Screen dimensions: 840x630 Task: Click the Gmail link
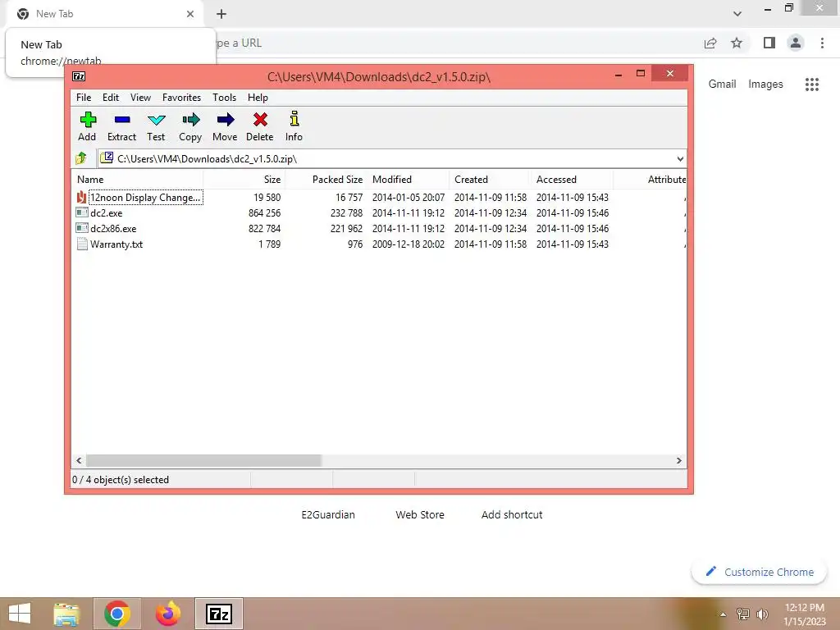click(x=722, y=84)
